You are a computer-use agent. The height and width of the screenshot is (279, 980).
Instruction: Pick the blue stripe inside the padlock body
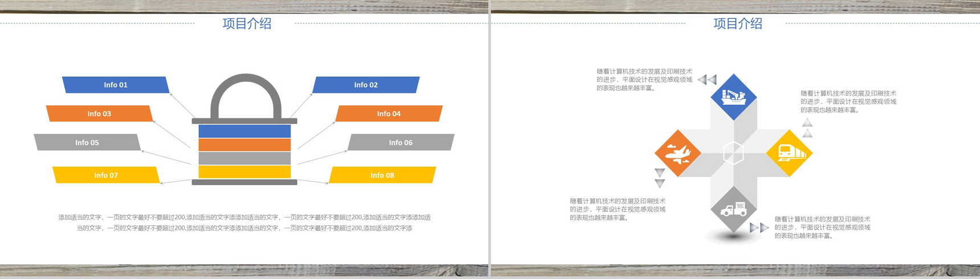point(244,131)
